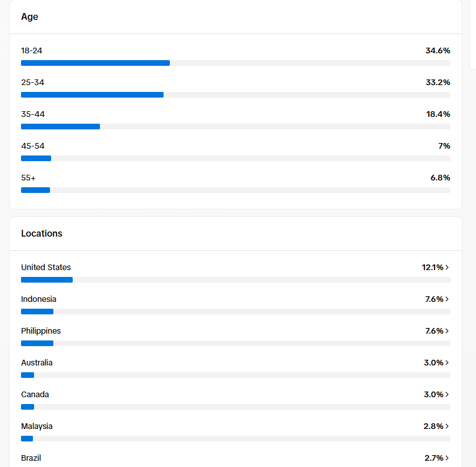The height and width of the screenshot is (467, 476).
Task: Expand Philippines location details chevron
Action: (x=447, y=331)
